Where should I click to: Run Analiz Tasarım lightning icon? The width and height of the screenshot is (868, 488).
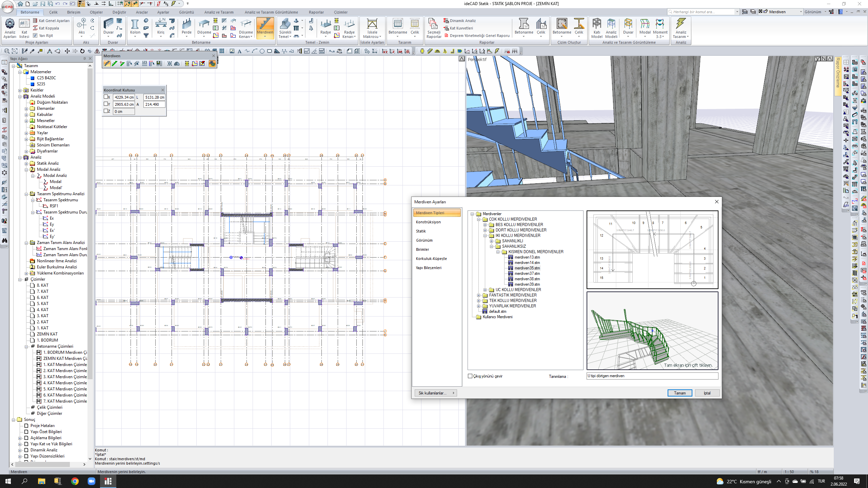[680, 28]
